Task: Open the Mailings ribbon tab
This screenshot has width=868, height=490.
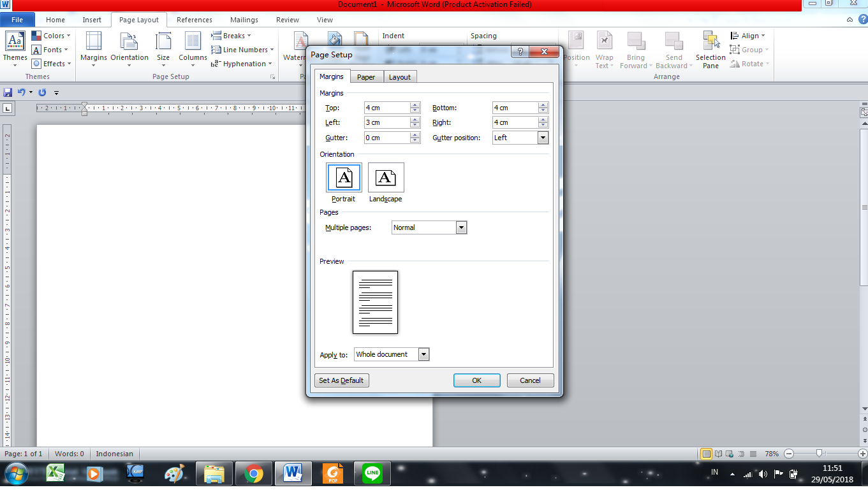Action: [244, 20]
